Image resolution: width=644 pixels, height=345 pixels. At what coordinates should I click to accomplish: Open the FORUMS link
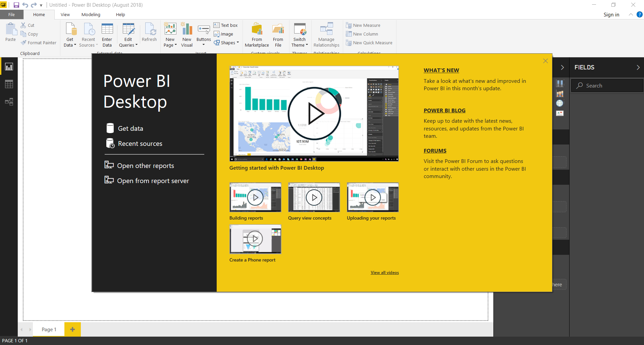[435, 151]
